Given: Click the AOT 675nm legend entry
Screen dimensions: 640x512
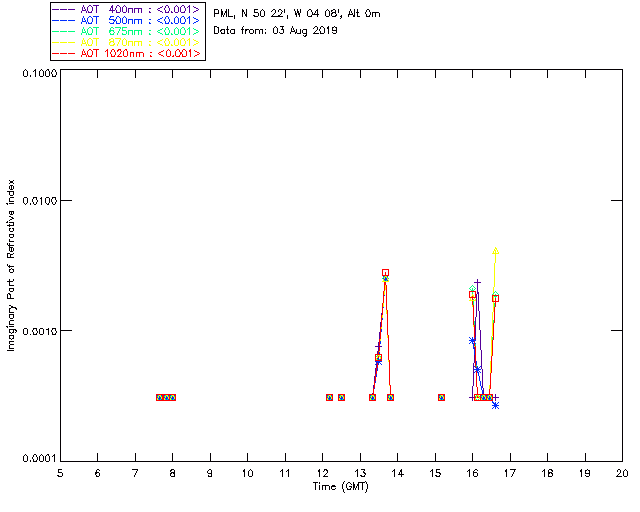Looking at the screenshot, I should pyautogui.click(x=128, y=31).
